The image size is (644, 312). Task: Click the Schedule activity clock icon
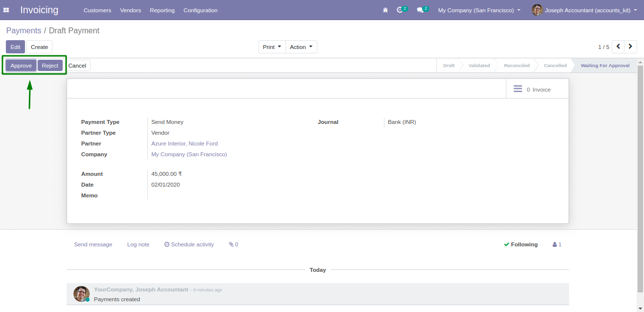167,244
